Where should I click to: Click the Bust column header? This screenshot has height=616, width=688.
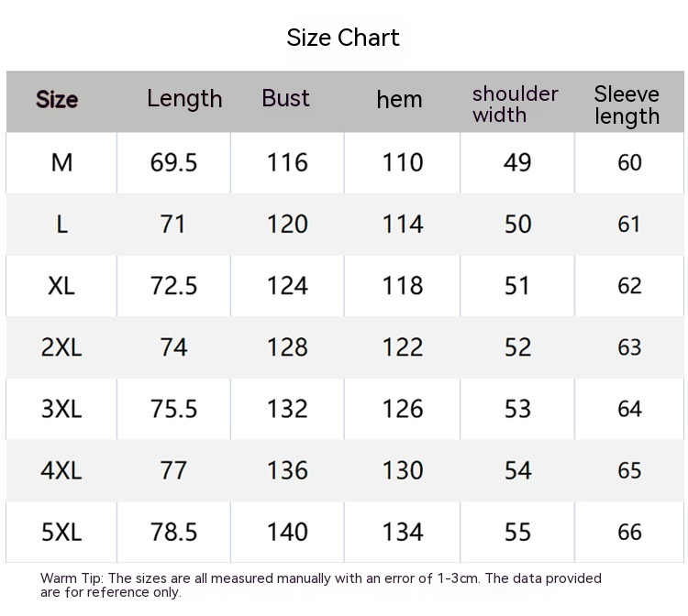(x=285, y=99)
